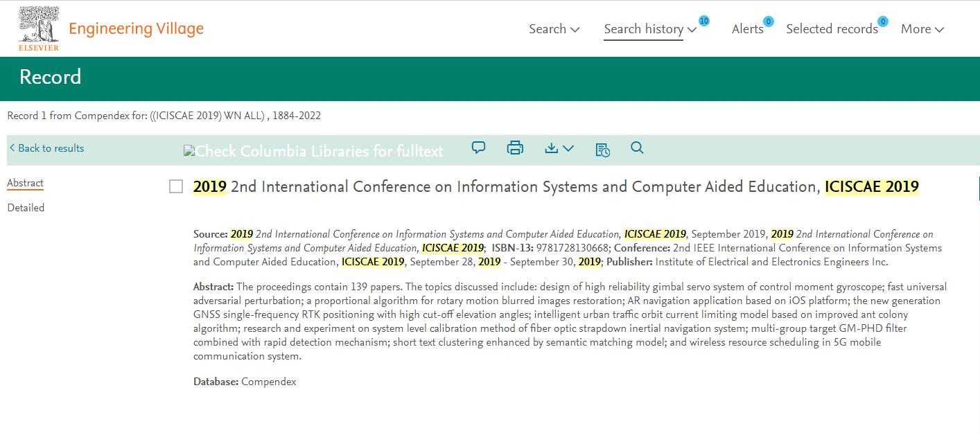Select the Abstract view option

[x=25, y=182]
